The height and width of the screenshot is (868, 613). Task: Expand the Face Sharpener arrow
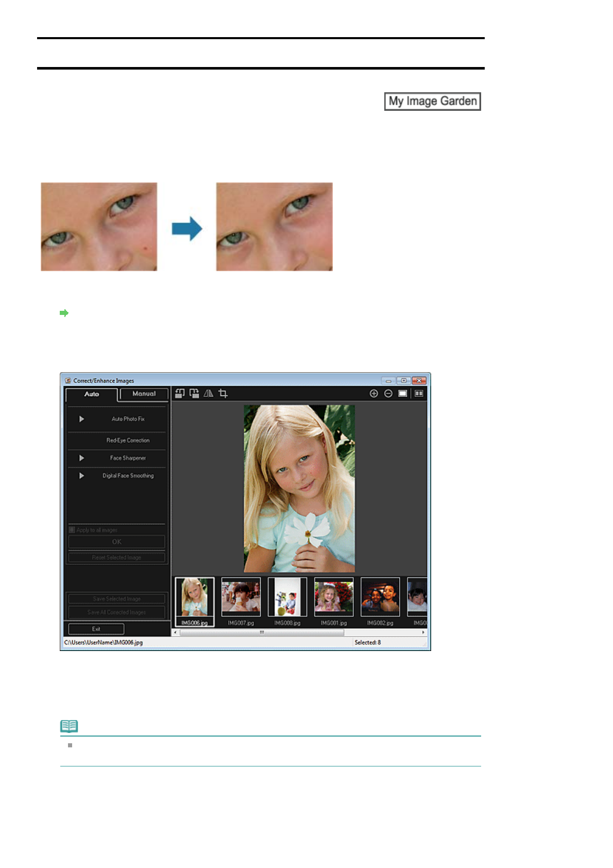[x=81, y=458]
